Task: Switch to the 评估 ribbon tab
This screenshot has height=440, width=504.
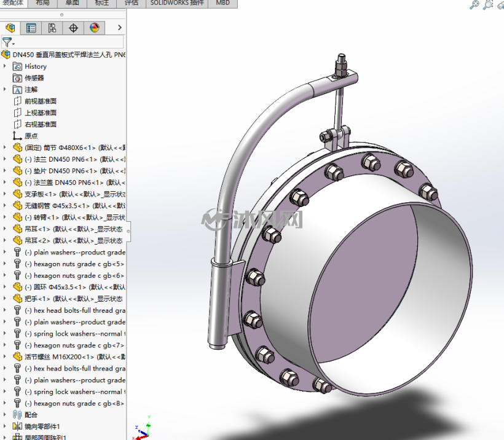Action: click(x=132, y=2)
